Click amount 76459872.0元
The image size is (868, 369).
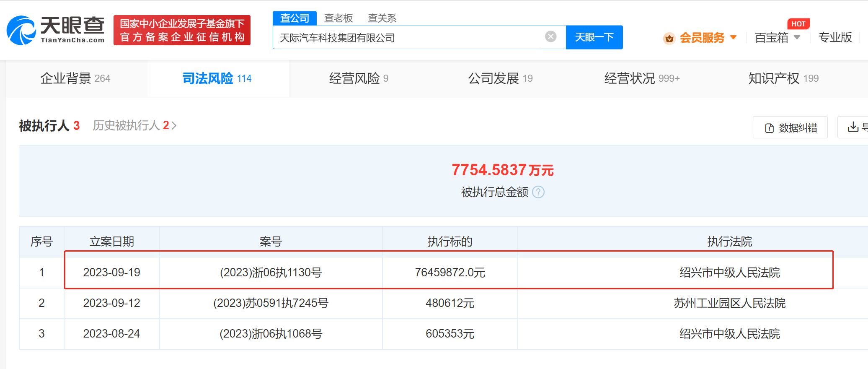pyautogui.click(x=450, y=273)
